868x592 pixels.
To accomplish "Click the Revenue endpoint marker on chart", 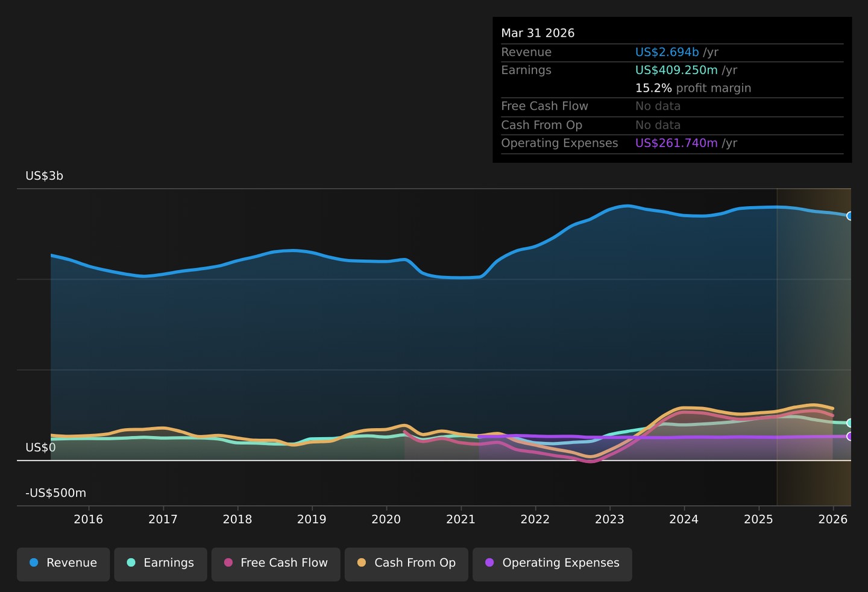I will pyautogui.click(x=850, y=216).
